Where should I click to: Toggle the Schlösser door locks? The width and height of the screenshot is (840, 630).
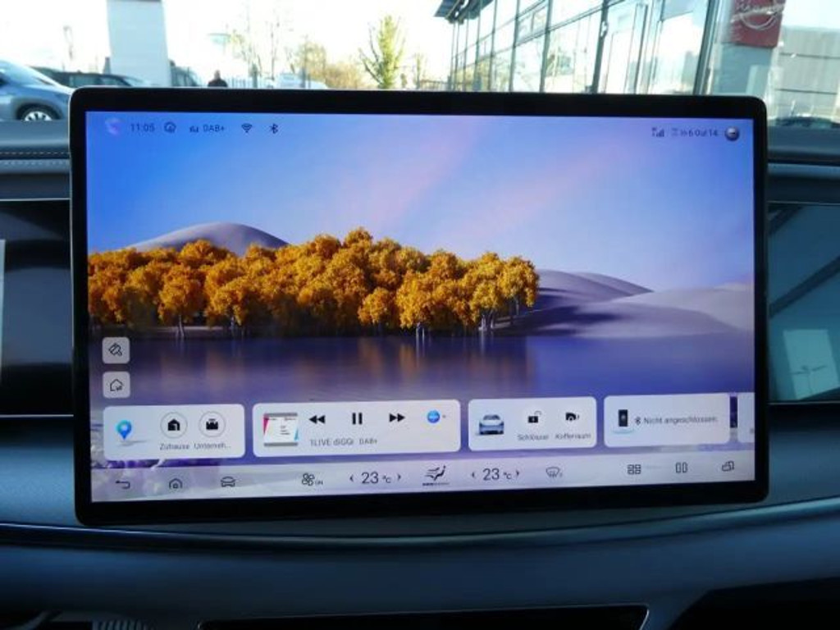tap(533, 418)
